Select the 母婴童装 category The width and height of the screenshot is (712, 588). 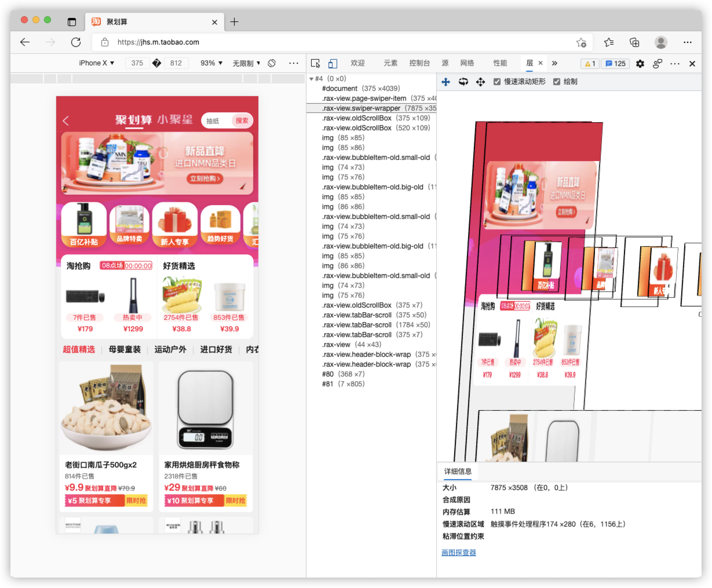(125, 350)
